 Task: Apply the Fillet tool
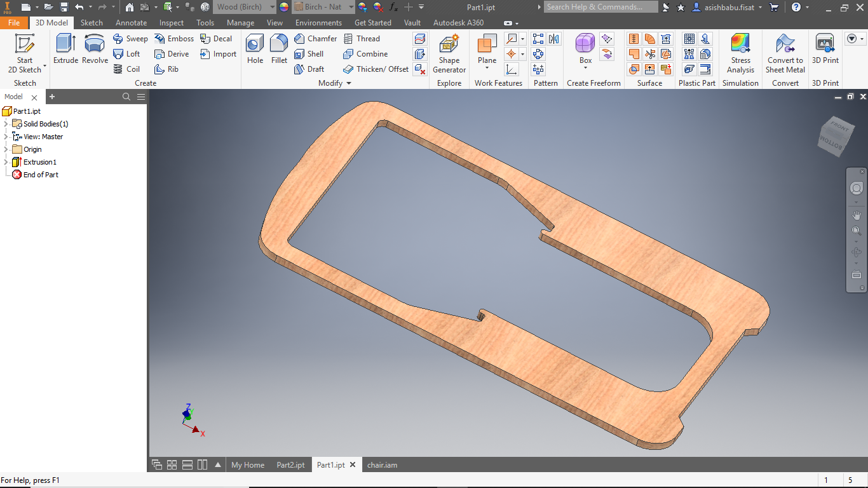[x=279, y=50]
